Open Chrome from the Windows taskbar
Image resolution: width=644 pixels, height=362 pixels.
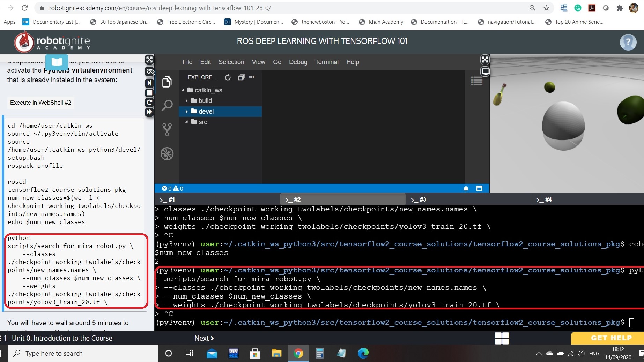[x=298, y=353]
